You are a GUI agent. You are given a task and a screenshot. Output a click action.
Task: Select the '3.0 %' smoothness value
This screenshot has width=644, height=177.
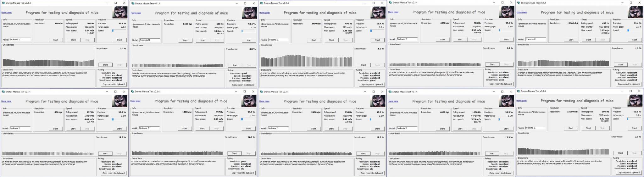[x=123, y=48]
